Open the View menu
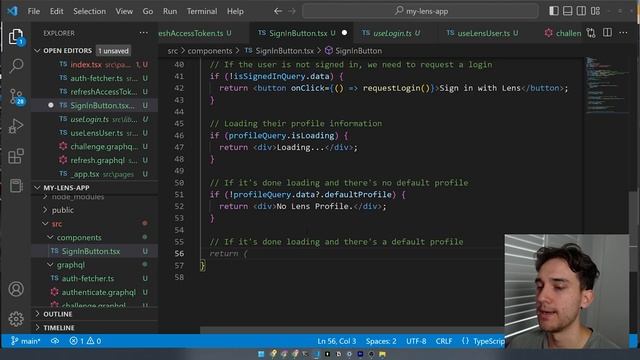Viewport: 640px width, 360px height. (x=124, y=11)
